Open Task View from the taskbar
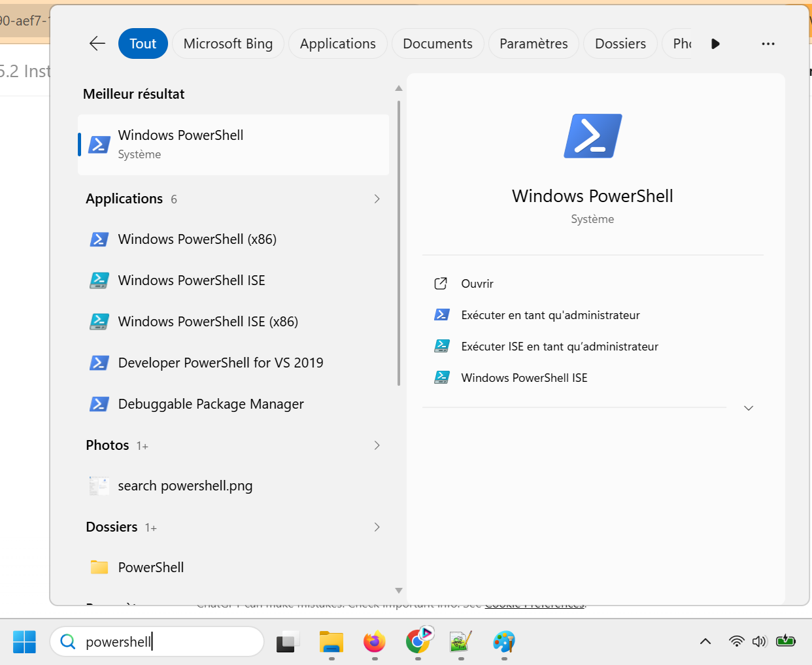The width and height of the screenshot is (812, 665). [x=288, y=642]
